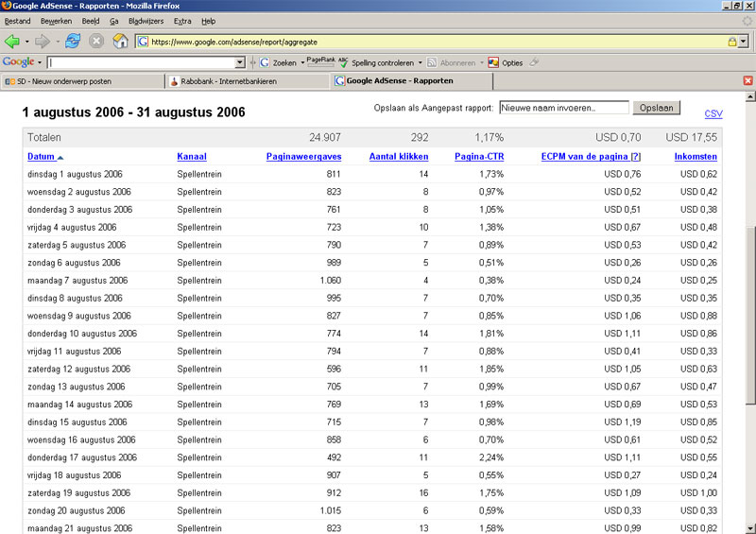Image resolution: width=756 pixels, height=534 pixels.
Task: Open the Ga menu
Action: click(x=113, y=21)
